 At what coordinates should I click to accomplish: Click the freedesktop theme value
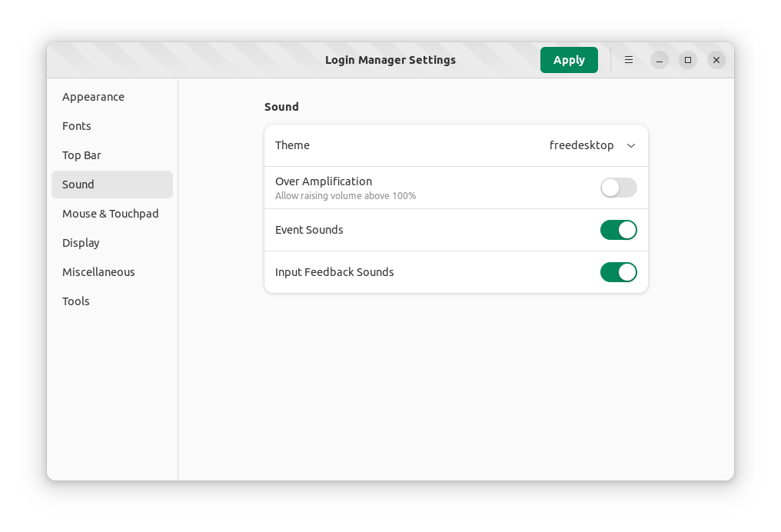point(581,145)
